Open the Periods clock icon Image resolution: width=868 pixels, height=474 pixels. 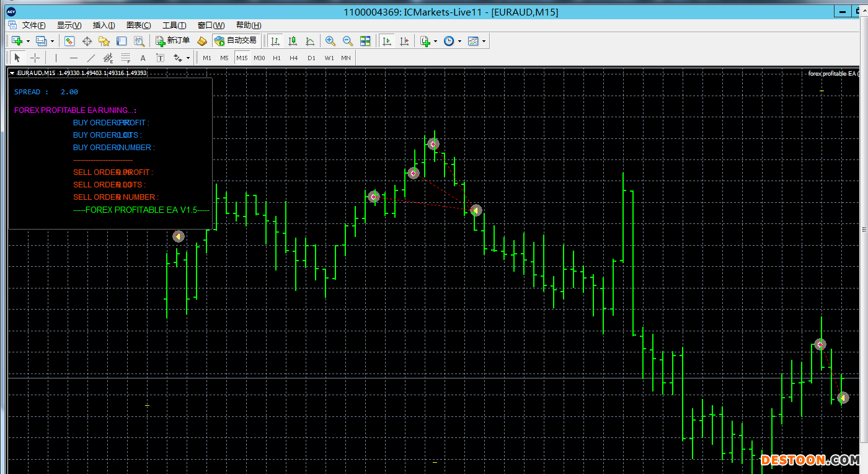449,41
